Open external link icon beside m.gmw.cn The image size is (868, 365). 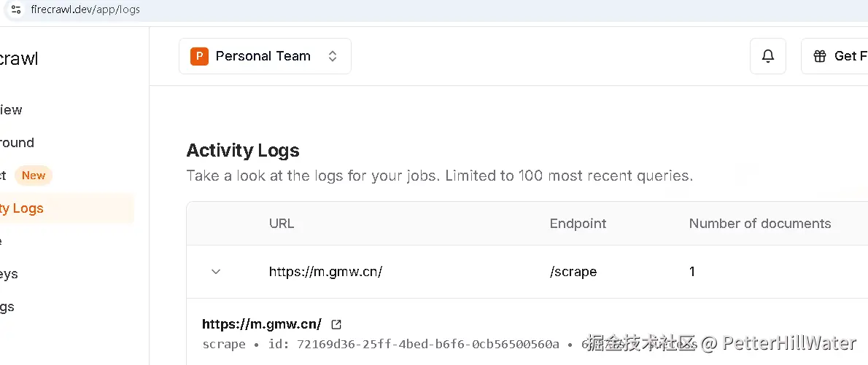[336, 324]
